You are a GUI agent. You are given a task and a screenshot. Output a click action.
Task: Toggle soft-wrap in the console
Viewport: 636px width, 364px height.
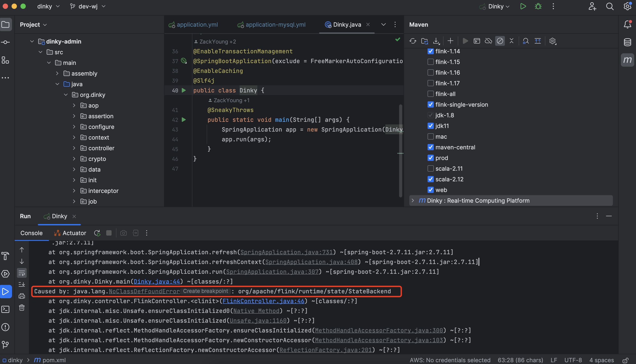[22, 273]
